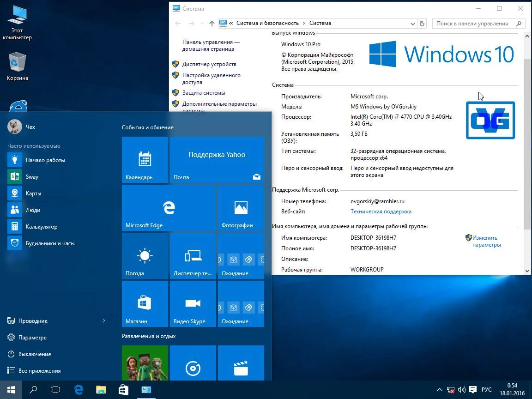
Task: Go up one level in Система window
Action: tap(212, 24)
